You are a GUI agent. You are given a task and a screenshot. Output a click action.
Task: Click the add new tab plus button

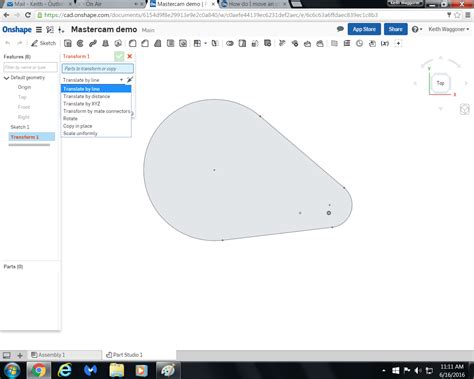[x=20, y=355]
